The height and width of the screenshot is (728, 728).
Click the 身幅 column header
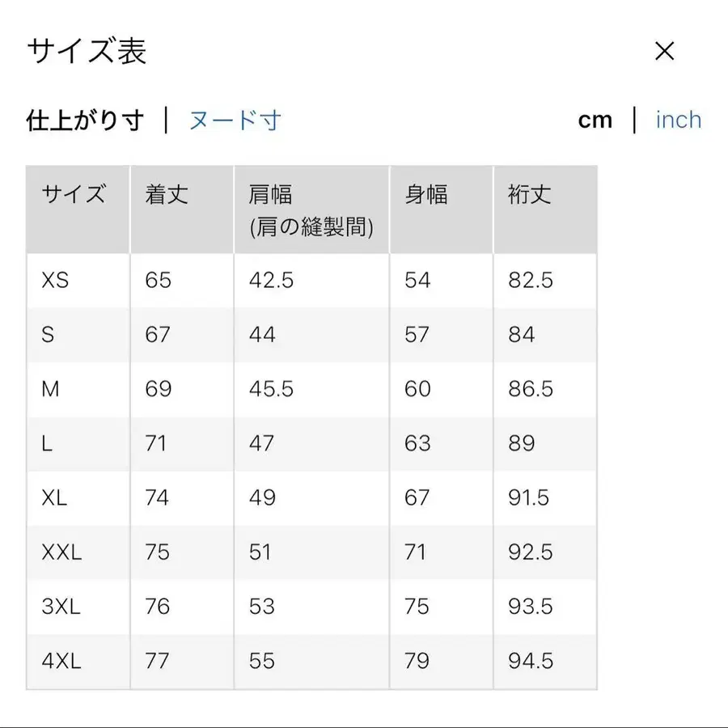(x=425, y=194)
